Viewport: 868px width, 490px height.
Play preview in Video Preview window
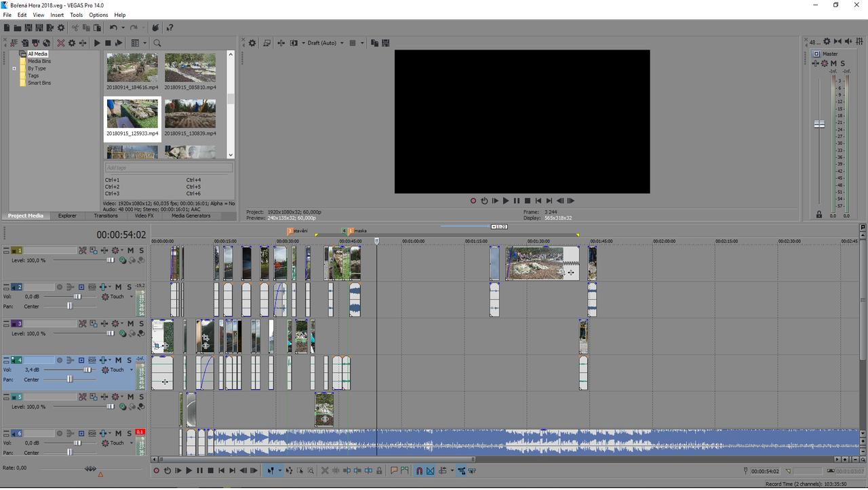[506, 201]
